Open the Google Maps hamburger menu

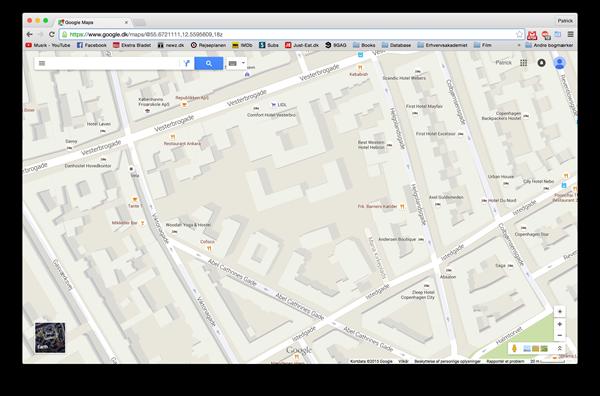tap(42, 64)
